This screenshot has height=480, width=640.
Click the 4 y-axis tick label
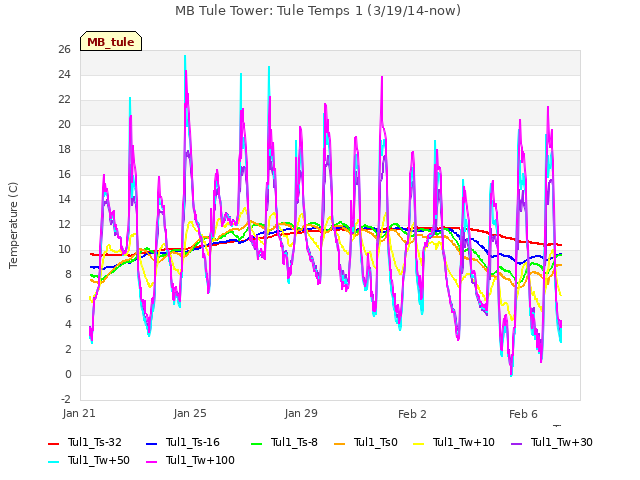(68, 324)
